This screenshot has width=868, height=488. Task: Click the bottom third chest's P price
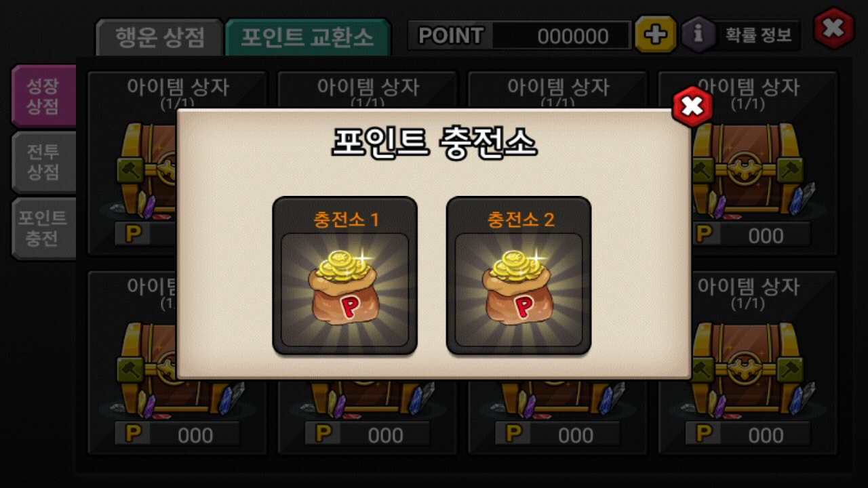pyautogui.click(x=558, y=434)
